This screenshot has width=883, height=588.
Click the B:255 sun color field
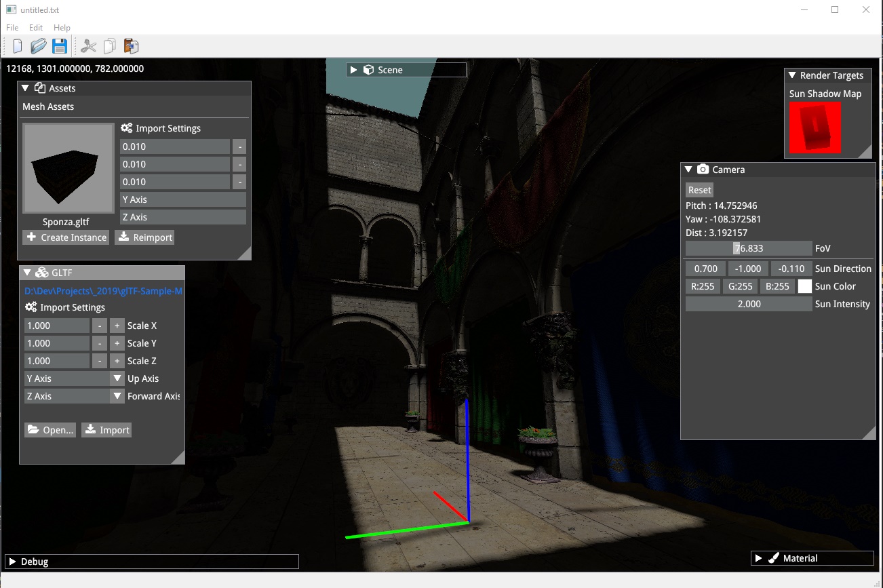777,286
